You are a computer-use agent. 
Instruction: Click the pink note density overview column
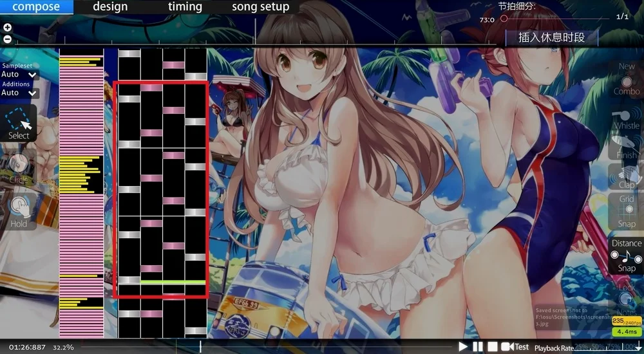coord(81,193)
